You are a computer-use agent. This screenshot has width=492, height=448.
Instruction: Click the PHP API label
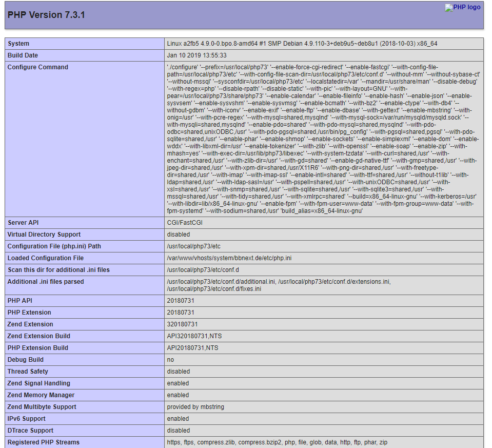point(20,301)
